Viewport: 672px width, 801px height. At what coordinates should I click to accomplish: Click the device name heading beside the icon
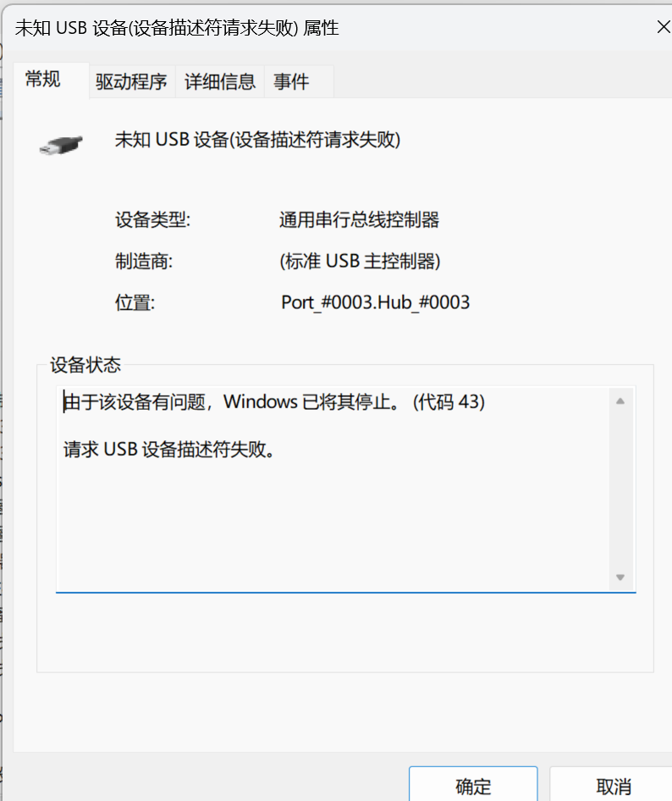point(257,140)
